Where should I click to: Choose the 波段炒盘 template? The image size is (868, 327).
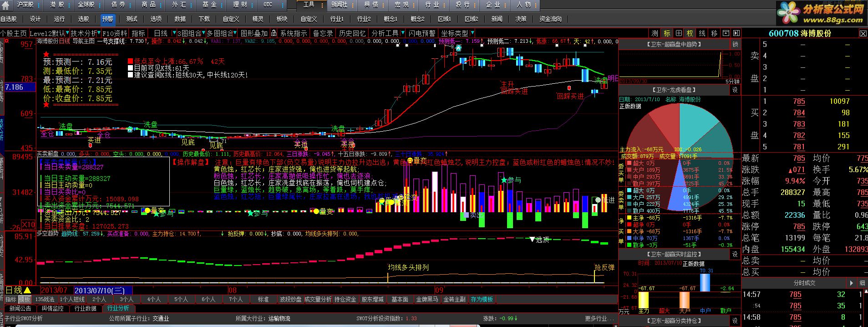290,300
